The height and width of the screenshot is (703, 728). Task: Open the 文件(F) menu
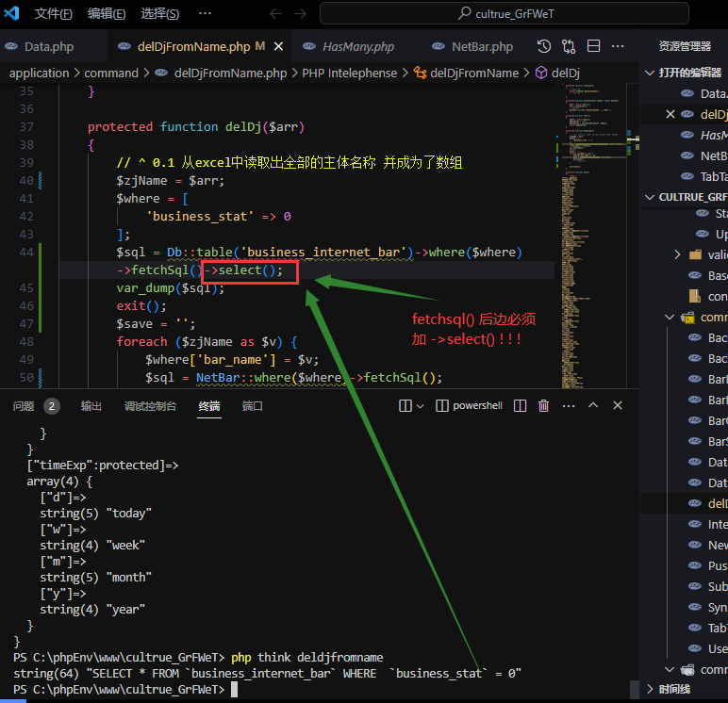tap(54, 14)
